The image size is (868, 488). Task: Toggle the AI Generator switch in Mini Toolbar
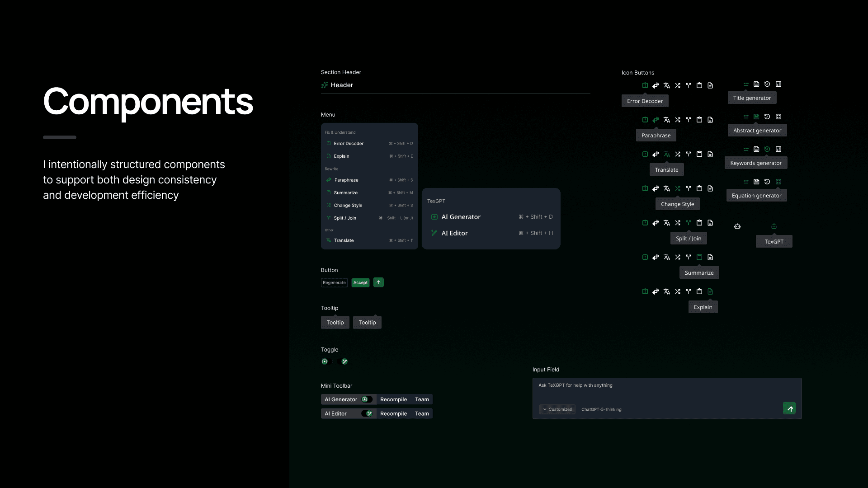pyautogui.click(x=367, y=399)
